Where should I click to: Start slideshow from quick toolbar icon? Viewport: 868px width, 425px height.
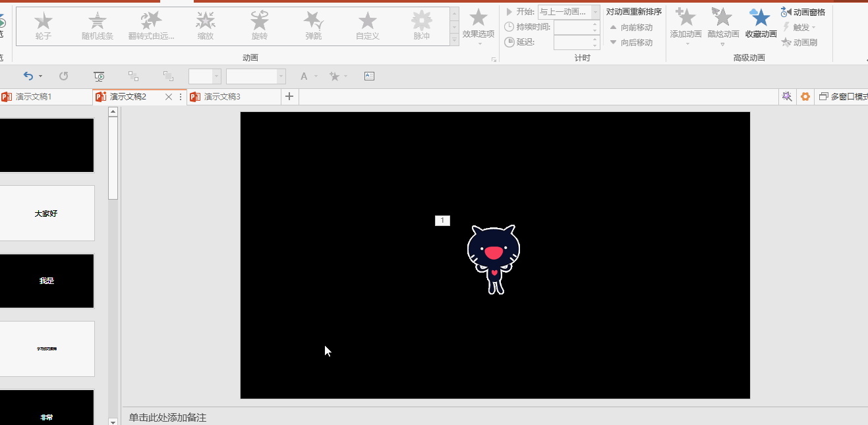click(x=99, y=76)
